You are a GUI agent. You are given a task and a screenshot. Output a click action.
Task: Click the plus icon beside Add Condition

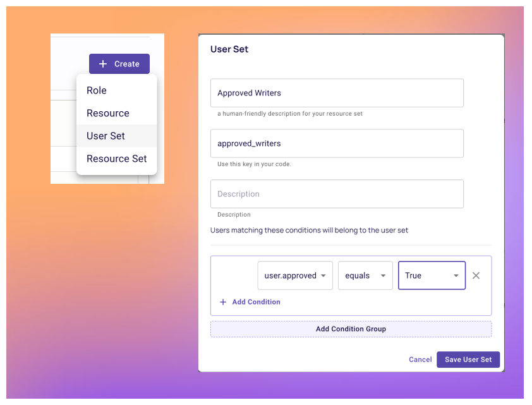click(x=223, y=302)
